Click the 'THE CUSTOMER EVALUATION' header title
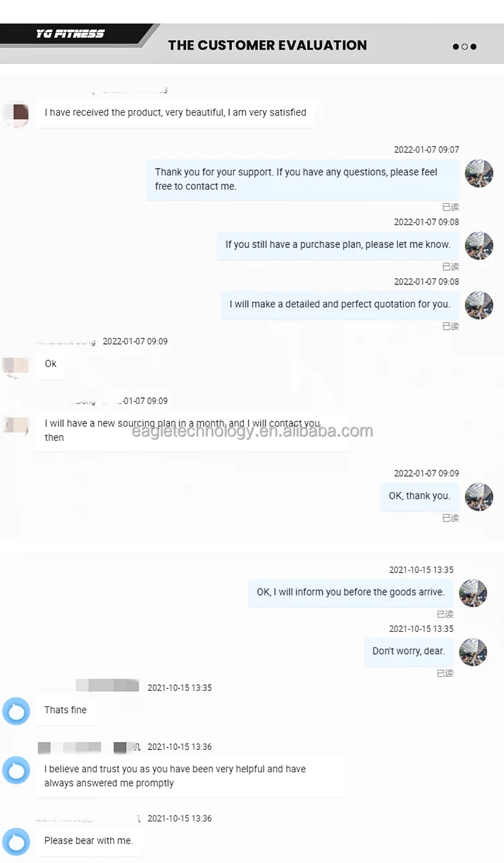The width and height of the screenshot is (504, 863). 267,46
